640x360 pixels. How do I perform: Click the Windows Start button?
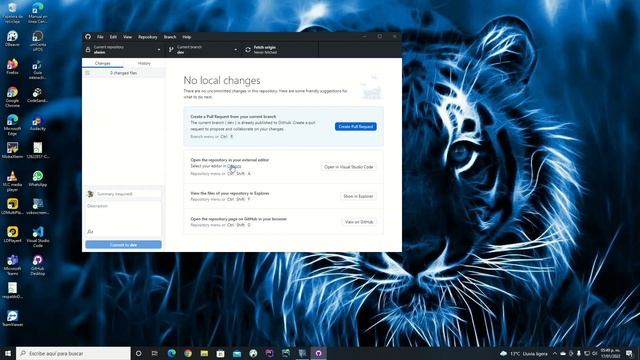click(x=8, y=353)
